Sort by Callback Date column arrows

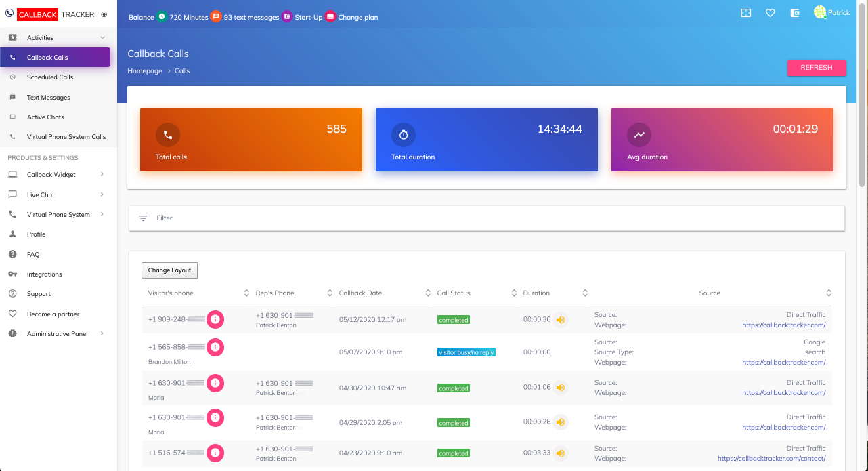click(428, 293)
